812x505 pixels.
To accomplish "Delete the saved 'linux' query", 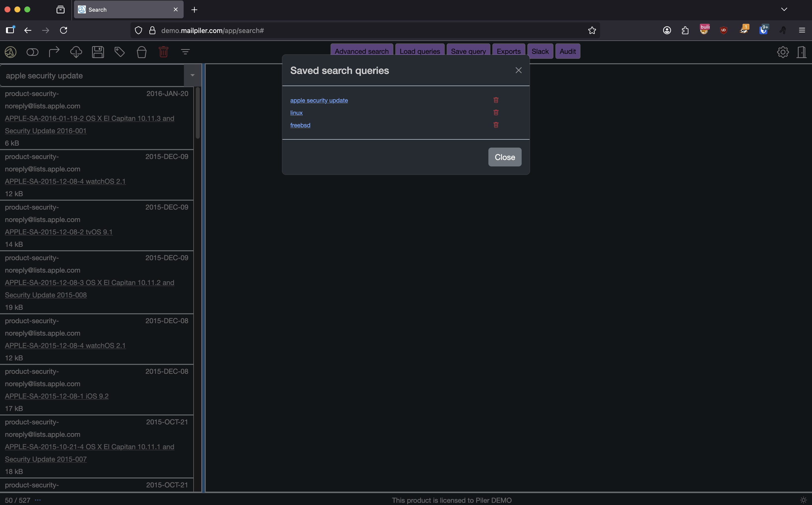I will (496, 113).
